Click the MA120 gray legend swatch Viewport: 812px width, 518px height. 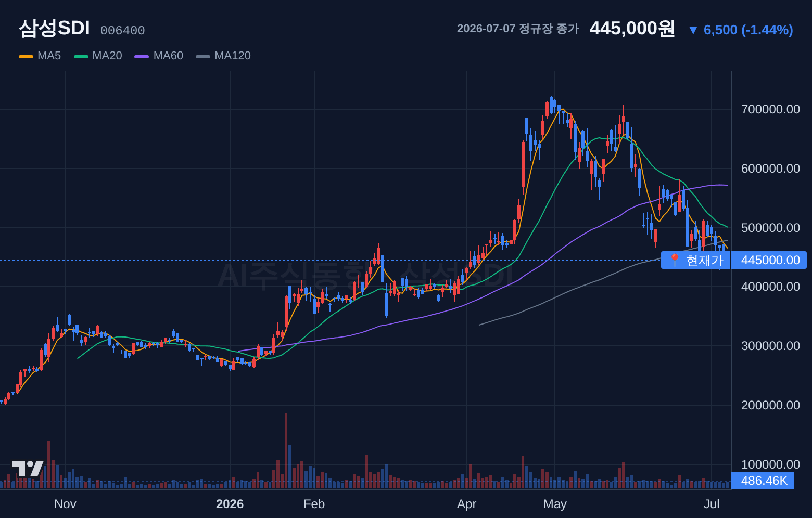pyautogui.click(x=203, y=56)
